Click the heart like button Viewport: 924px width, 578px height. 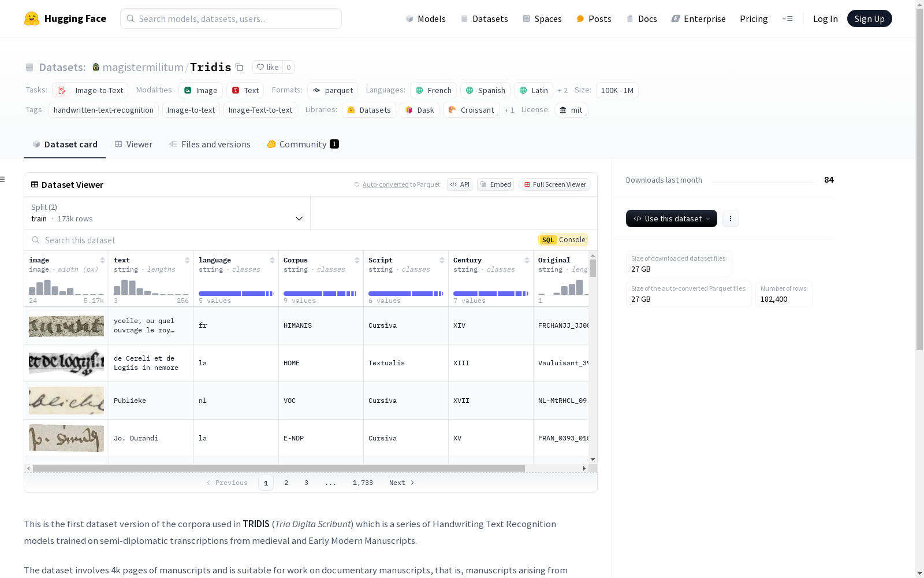(x=267, y=67)
